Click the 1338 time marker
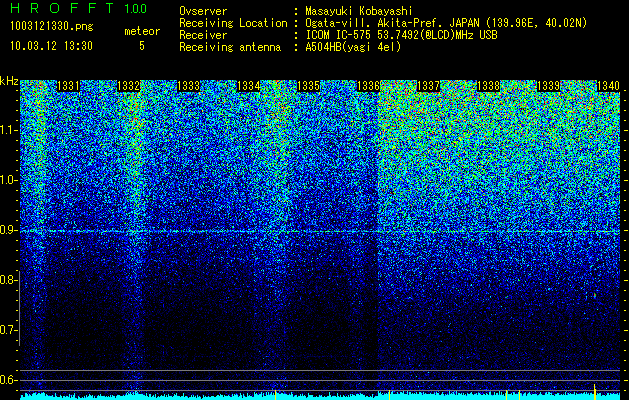Viewport: 629px width, 400px height. 489,86
